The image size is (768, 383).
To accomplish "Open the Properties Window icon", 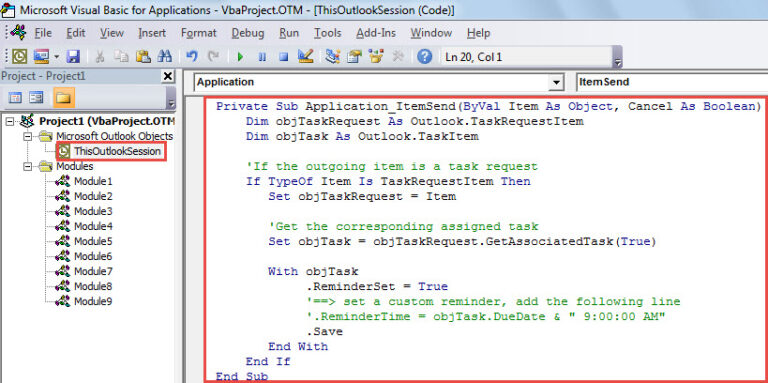I will click(x=354, y=57).
